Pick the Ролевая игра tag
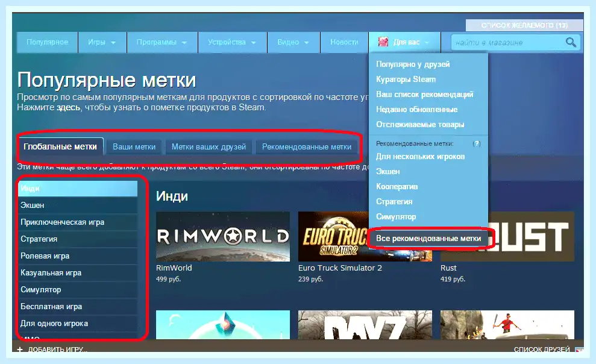 (x=78, y=256)
